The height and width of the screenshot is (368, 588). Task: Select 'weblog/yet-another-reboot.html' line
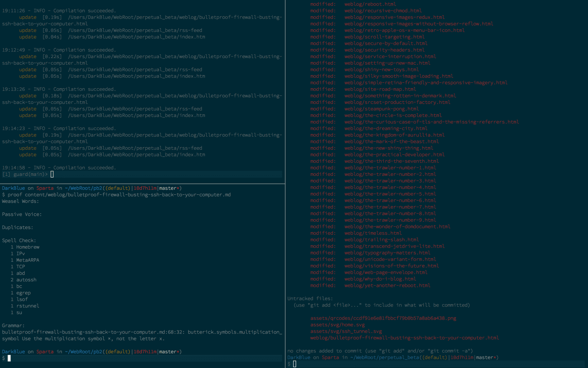[x=387, y=286]
